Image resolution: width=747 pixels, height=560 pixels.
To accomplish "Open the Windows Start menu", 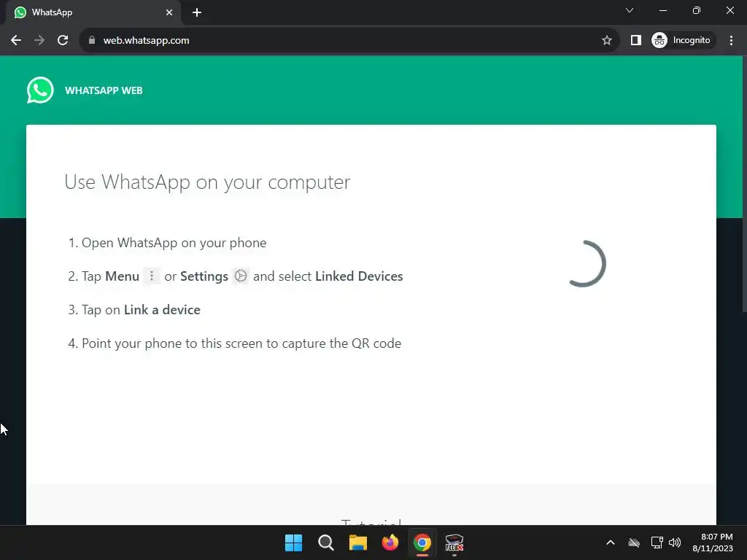I will coord(293,542).
